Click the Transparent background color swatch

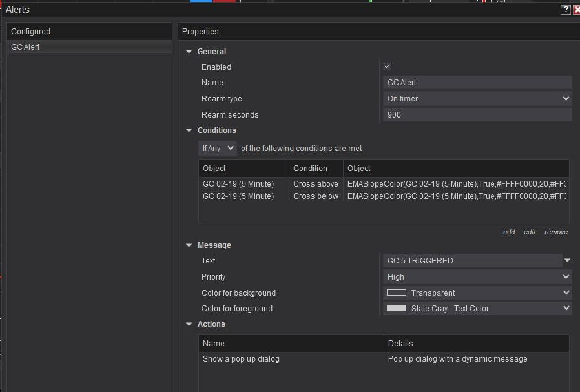pos(397,293)
